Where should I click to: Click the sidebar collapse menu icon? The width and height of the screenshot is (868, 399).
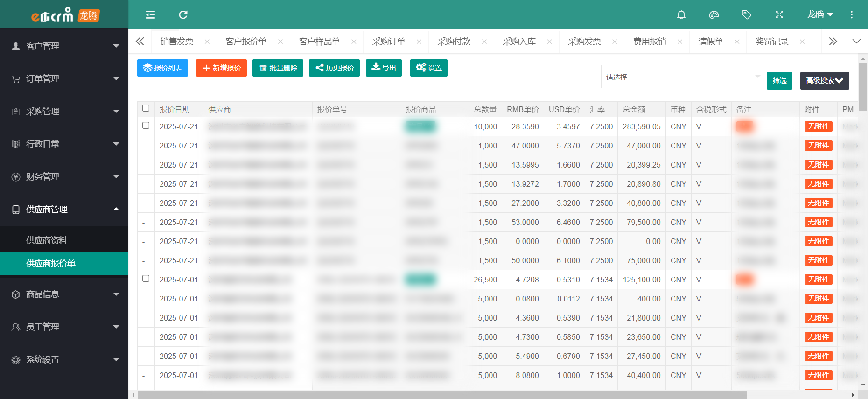point(150,15)
